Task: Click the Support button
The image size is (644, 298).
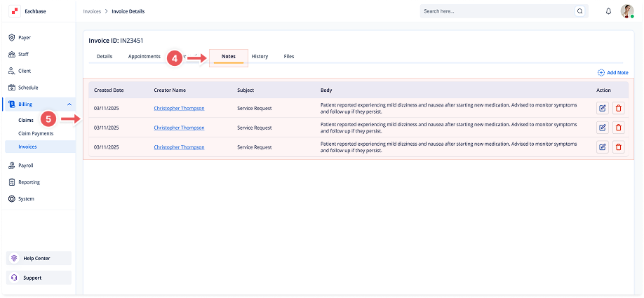Action: click(32, 278)
